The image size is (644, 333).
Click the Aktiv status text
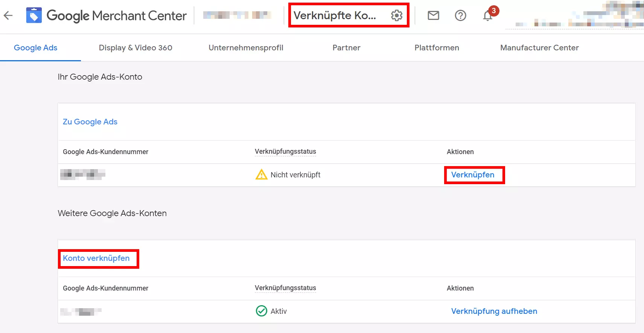tap(279, 311)
